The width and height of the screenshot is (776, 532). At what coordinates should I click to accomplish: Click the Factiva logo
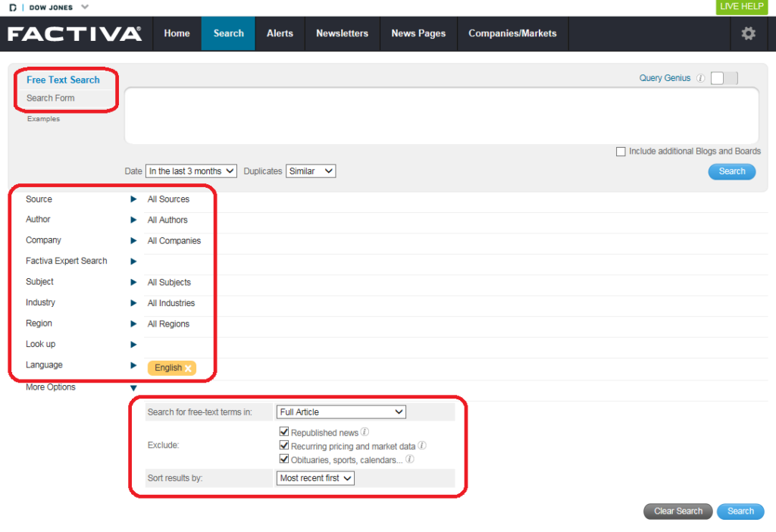[x=74, y=33]
